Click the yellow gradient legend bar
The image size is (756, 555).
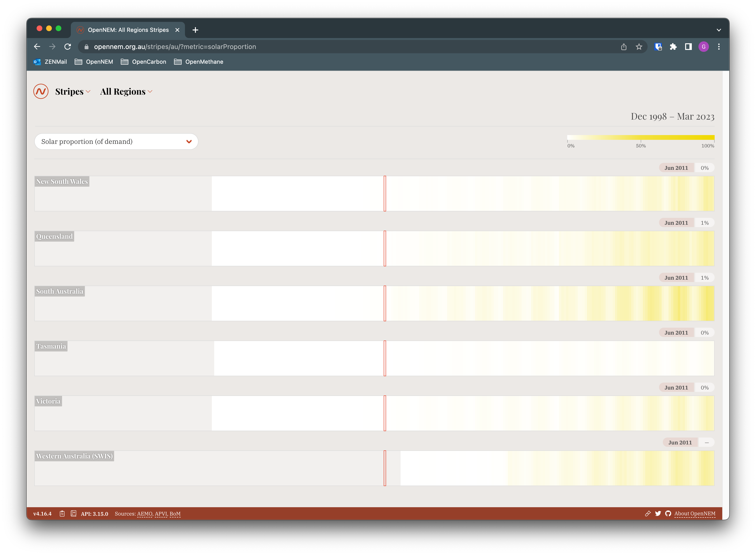coord(640,137)
